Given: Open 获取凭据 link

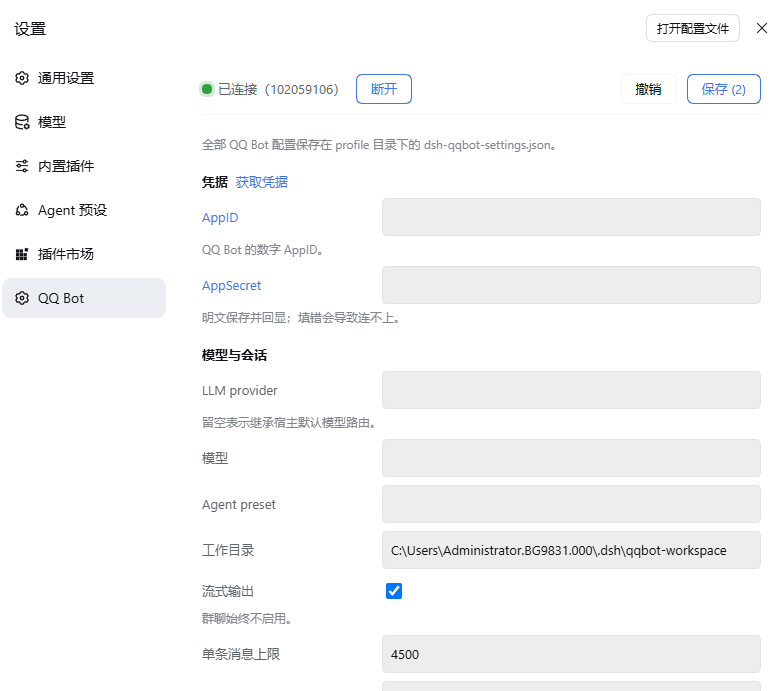Looking at the screenshot, I should point(261,182).
